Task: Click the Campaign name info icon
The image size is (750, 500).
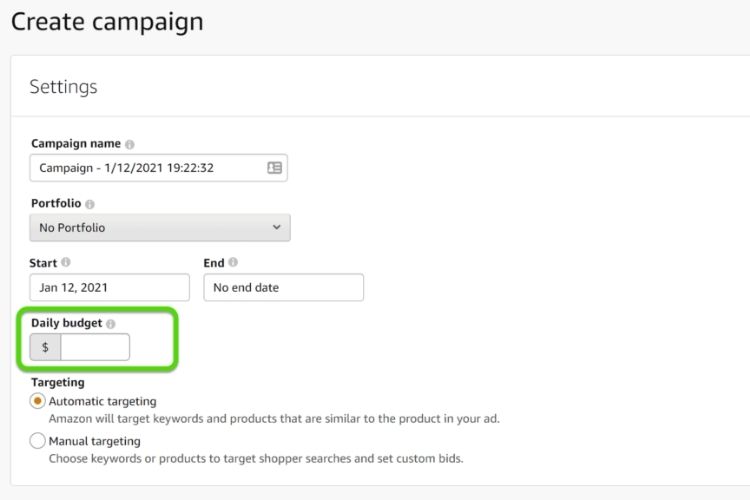Action: pyautogui.click(x=130, y=145)
